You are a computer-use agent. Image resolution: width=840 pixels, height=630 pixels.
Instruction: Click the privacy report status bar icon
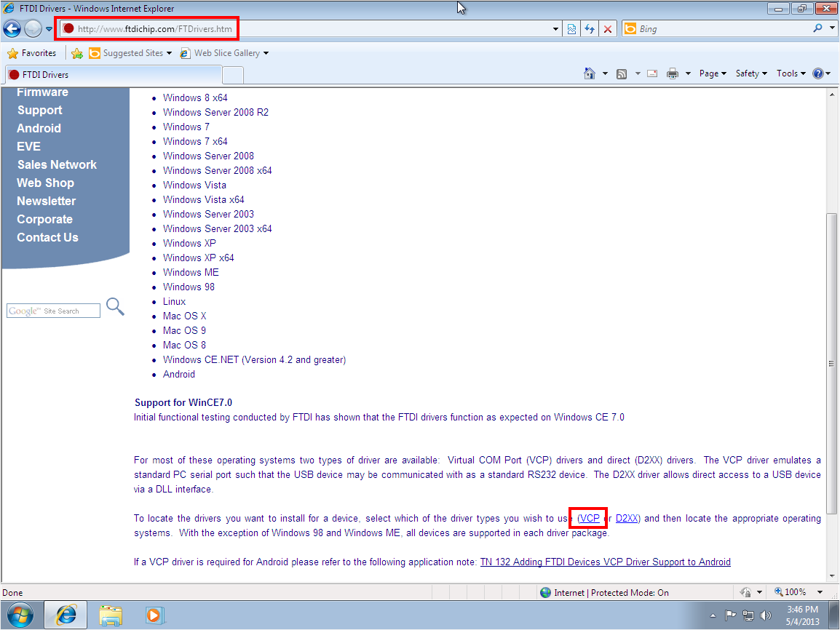(745, 592)
